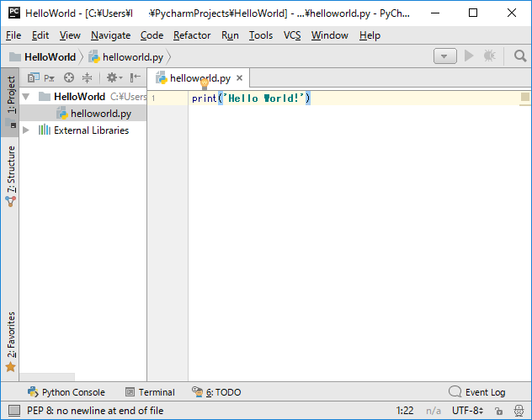Open the File menu

tap(13, 35)
